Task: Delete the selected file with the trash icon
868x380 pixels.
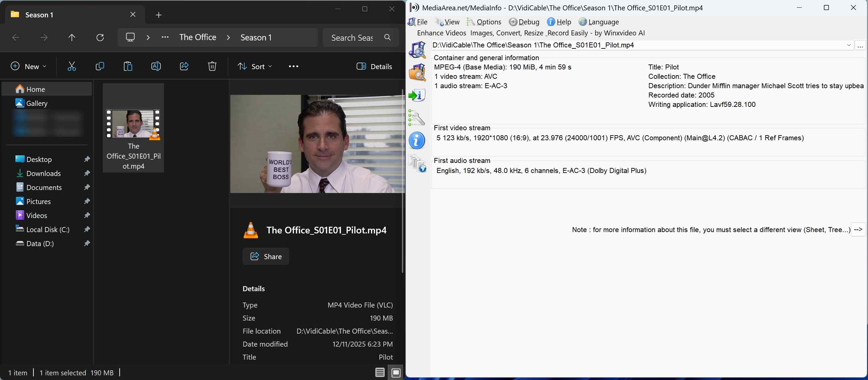Action: coord(212,66)
